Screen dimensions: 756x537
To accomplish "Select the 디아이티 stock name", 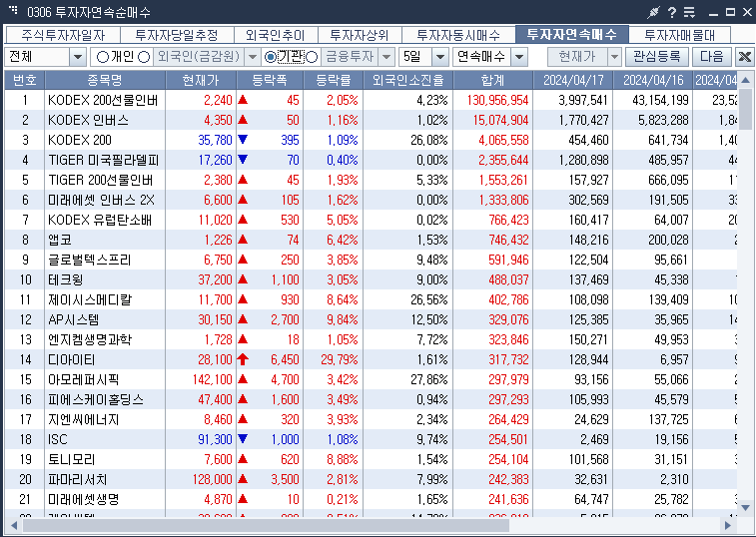I will pyautogui.click(x=71, y=360).
